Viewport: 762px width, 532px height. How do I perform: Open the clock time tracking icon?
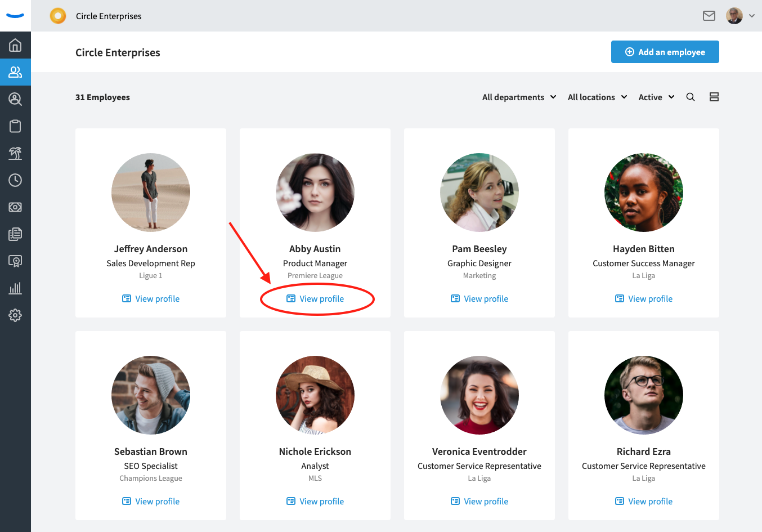click(15, 180)
